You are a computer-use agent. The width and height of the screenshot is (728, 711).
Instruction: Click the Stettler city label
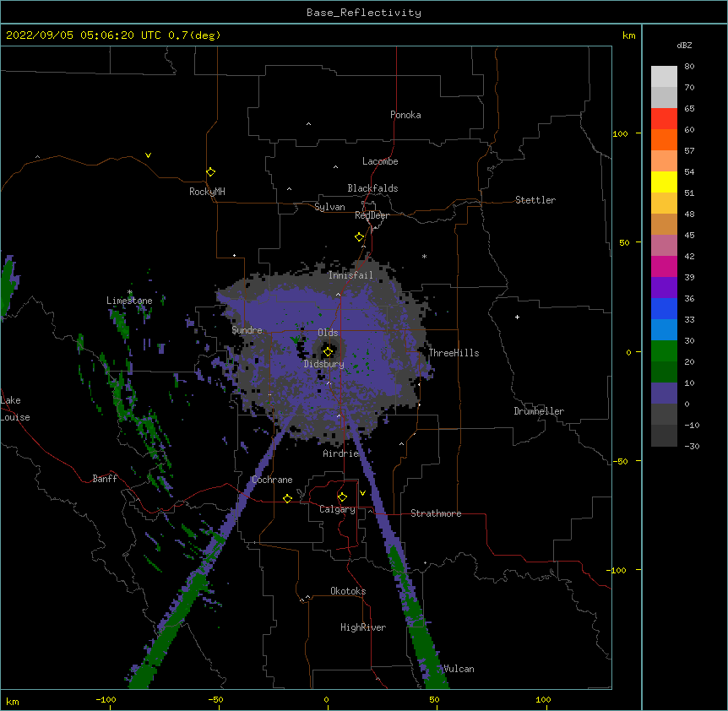tap(535, 200)
